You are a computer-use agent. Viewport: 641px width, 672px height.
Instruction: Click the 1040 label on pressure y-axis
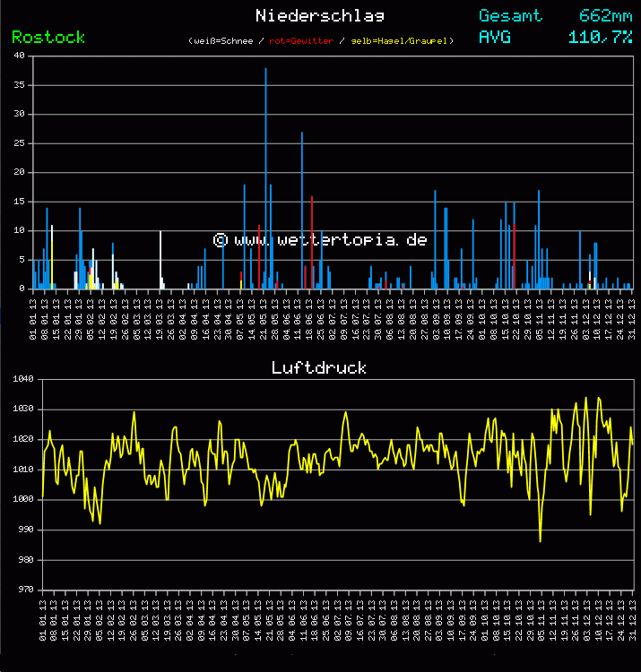click(x=23, y=379)
